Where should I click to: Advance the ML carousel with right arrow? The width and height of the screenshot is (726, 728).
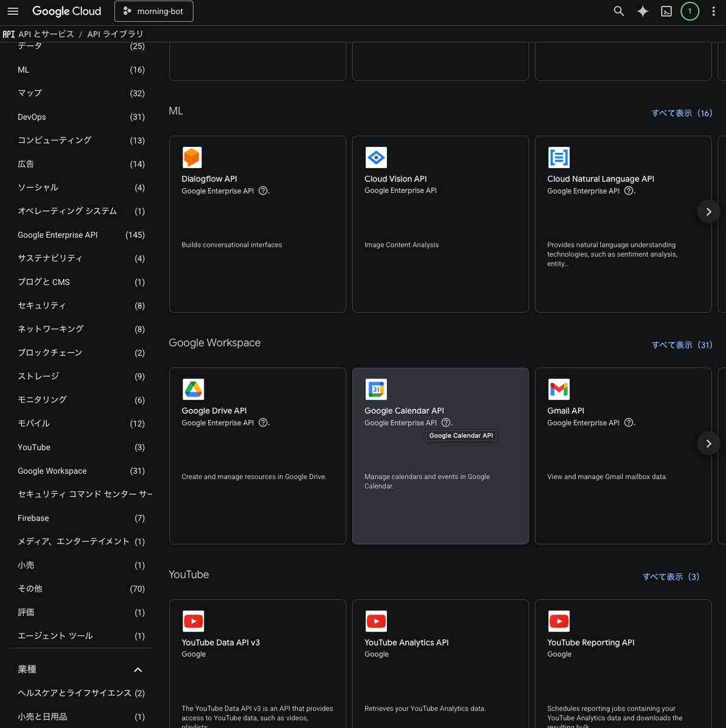[x=708, y=211]
